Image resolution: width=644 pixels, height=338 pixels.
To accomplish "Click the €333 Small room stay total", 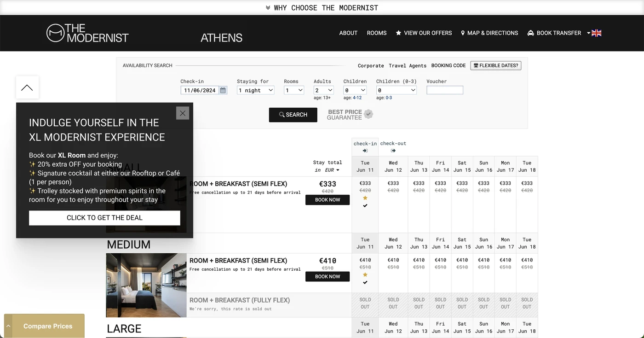I will click(x=328, y=184).
